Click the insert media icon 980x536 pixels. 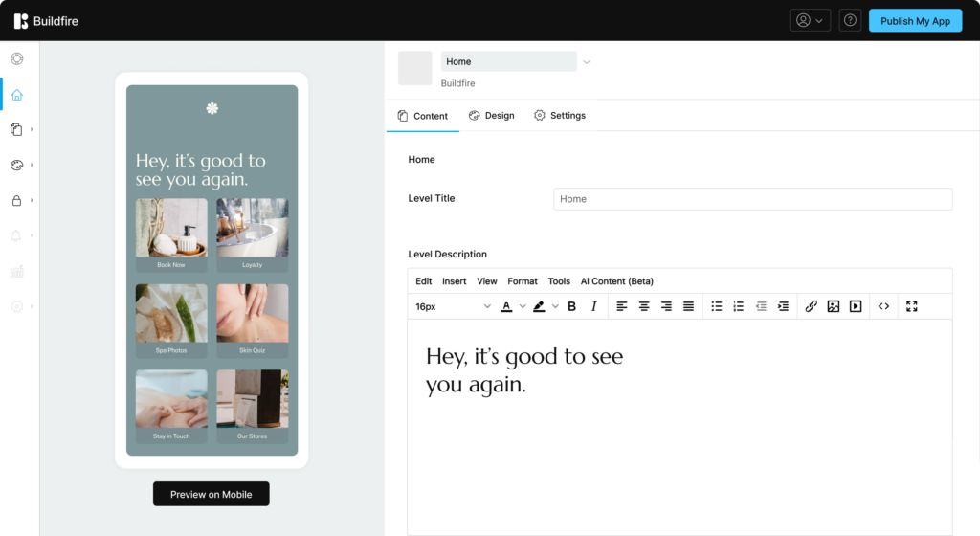856,306
